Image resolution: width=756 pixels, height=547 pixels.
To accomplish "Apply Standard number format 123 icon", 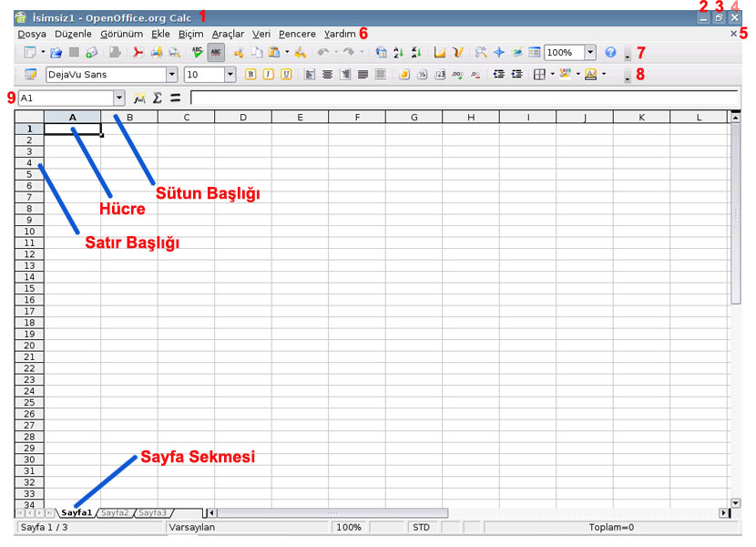I will click(x=440, y=75).
